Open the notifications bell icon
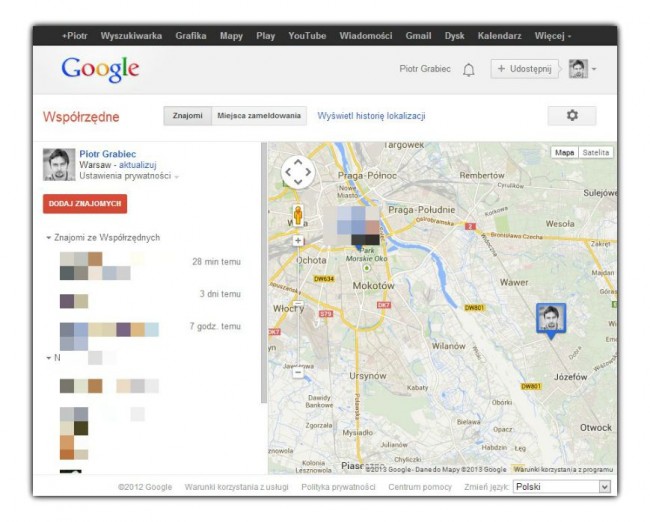The height and width of the screenshot is (522, 650). coord(468,69)
